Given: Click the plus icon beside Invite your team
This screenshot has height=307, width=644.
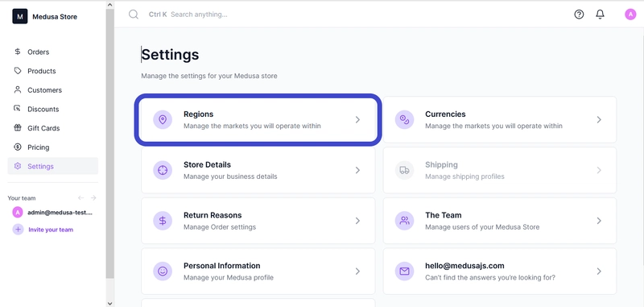Looking at the screenshot, I should pos(18,230).
